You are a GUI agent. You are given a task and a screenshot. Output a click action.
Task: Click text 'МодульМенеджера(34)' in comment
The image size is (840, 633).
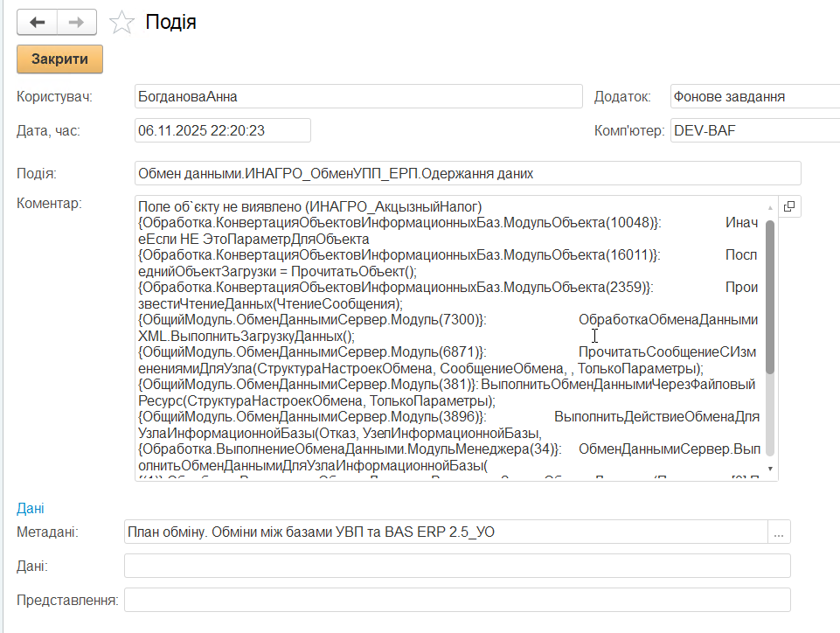coord(482,449)
